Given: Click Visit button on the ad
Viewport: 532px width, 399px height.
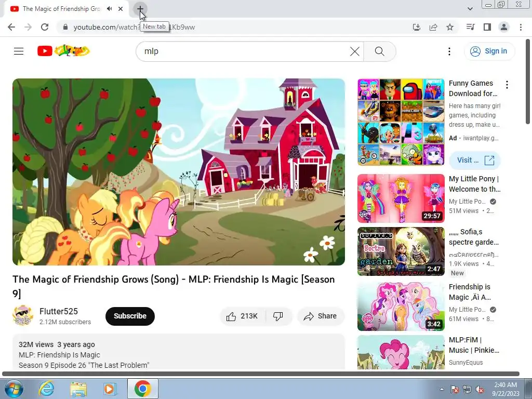Looking at the screenshot, I should point(475,160).
